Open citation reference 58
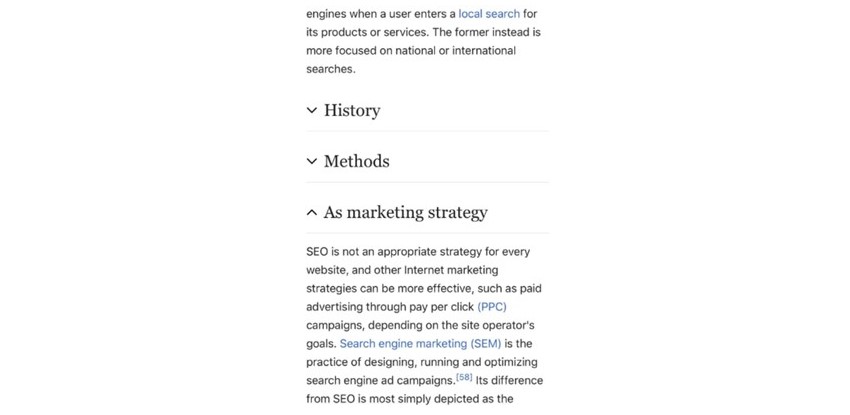 [x=464, y=377]
